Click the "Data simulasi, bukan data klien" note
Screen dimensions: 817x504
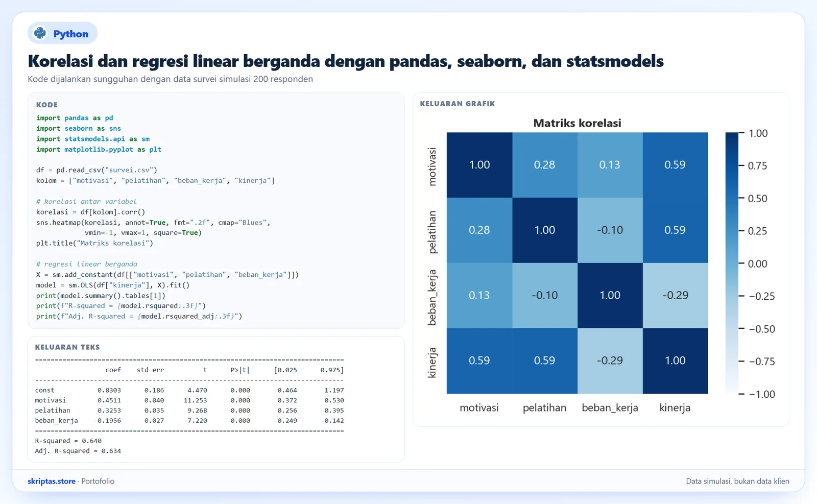pos(737,481)
